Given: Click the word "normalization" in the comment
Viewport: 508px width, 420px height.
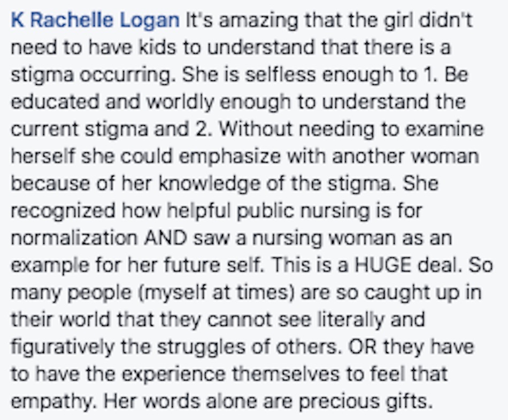Looking at the screenshot, I should click(74, 238).
